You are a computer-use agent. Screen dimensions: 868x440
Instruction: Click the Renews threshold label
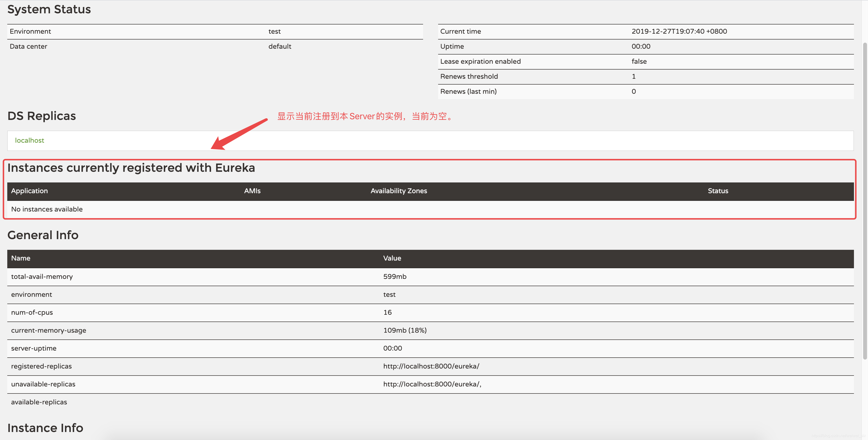click(x=469, y=77)
